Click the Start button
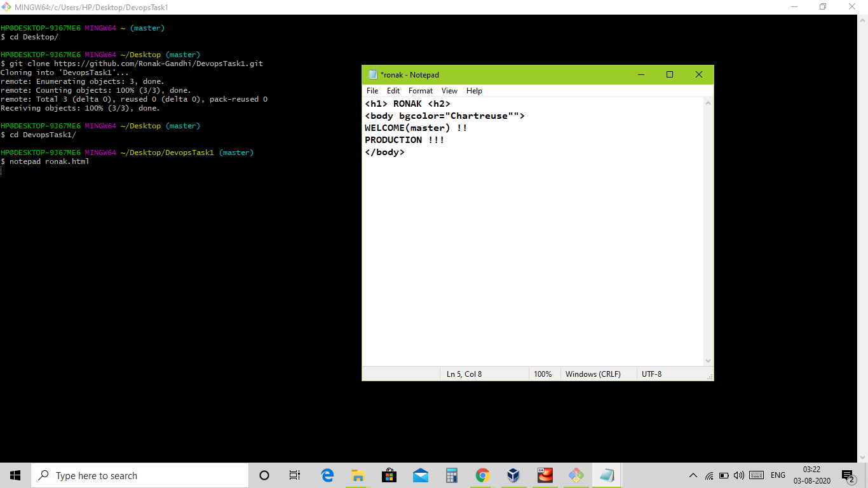This screenshot has width=868, height=488. pos(15,475)
